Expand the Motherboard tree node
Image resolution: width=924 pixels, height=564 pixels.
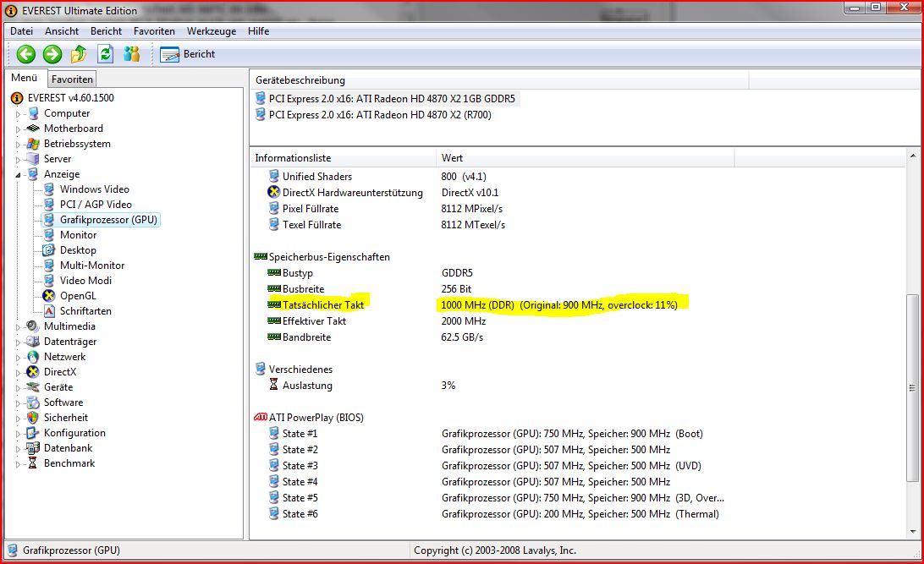pos(18,129)
